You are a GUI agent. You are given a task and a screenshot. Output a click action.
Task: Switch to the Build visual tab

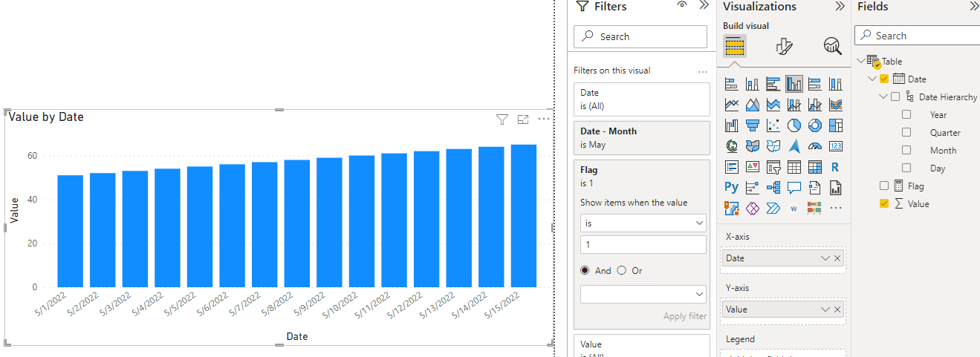point(735,47)
